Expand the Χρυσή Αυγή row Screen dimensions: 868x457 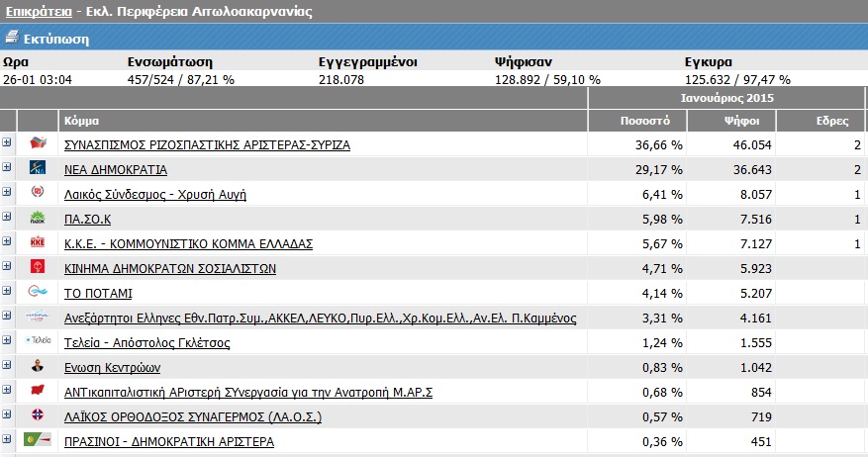[x=7, y=192]
